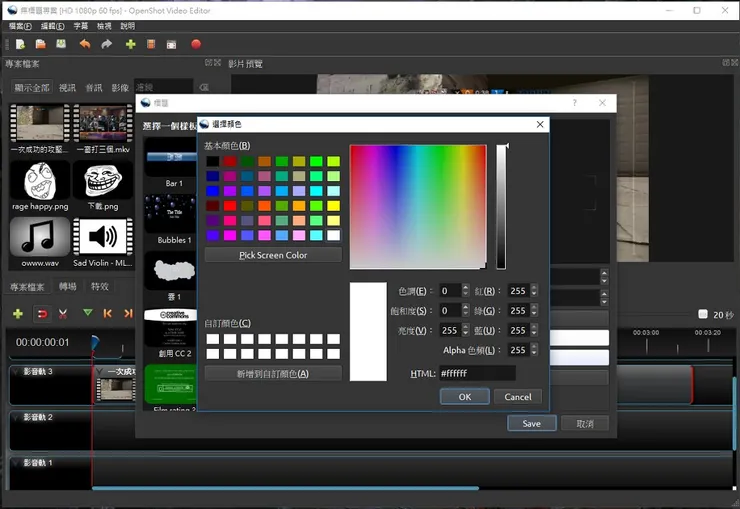Toggle the timeline snapping magnet button

[x=41, y=314]
